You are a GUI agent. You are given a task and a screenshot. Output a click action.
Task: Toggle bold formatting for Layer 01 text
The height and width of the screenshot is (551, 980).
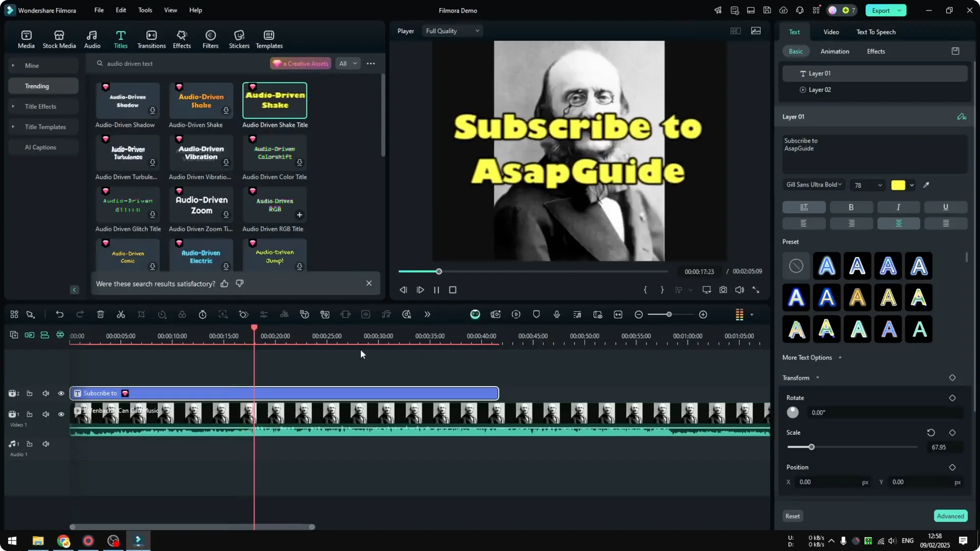click(x=851, y=207)
